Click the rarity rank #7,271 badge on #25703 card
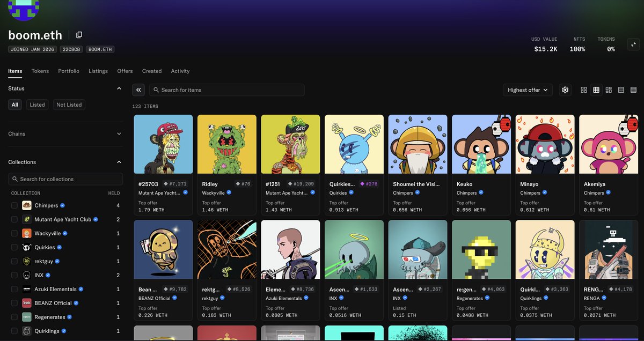644x341 pixels. [174, 184]
